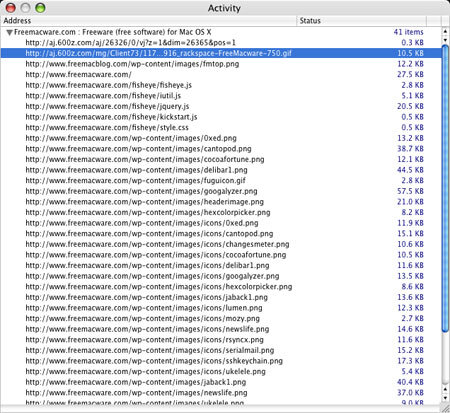Select the Freemacware.com parent row
Screen dimensions: 450x413
click(x=221, y=32)
